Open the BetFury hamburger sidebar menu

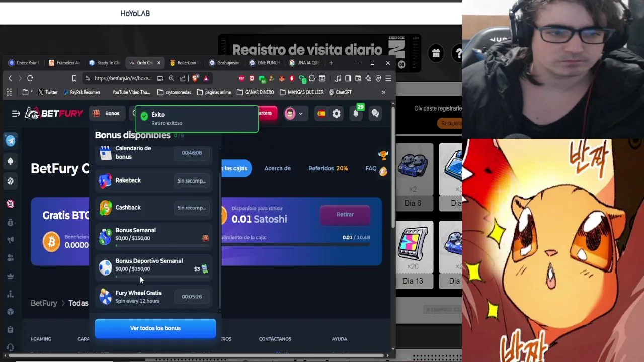(16, 114)
